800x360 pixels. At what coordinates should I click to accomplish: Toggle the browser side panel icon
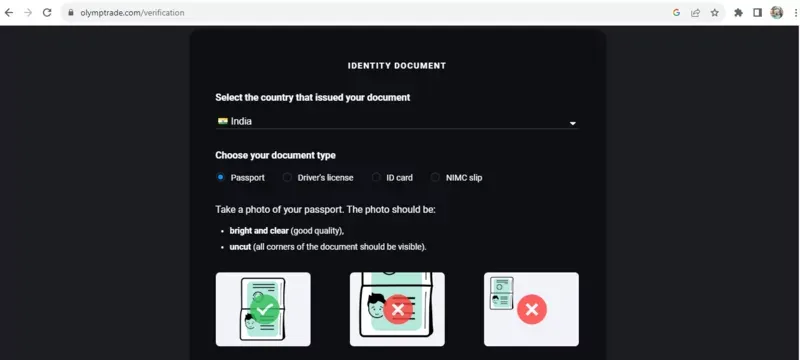point(757,13)
